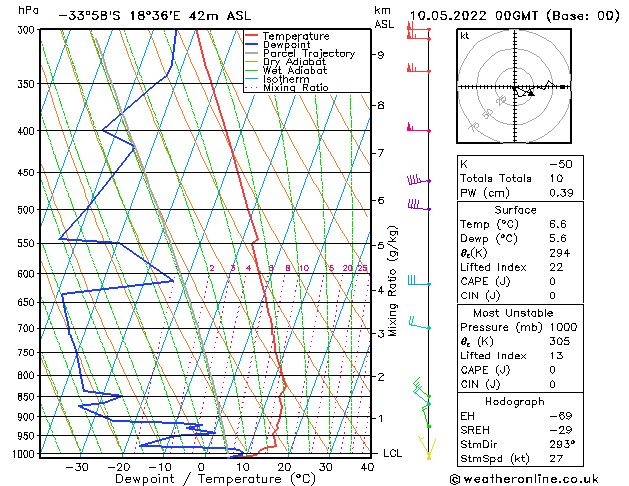This screenshot has width=629, height=486.
Task: Click the hPa unit label
Action: (x=28, y=10)
